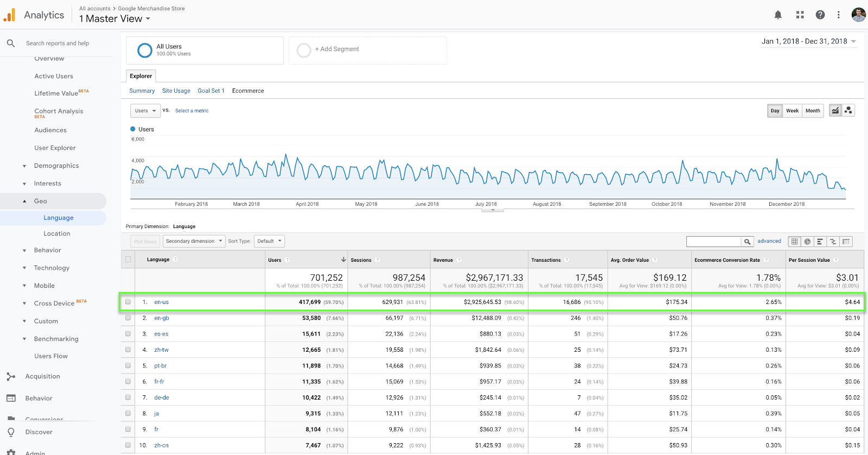Click the Google Analytics logo
Image resolution: width=868 pixels, height=455 pixels.
[x=10, y=15]
